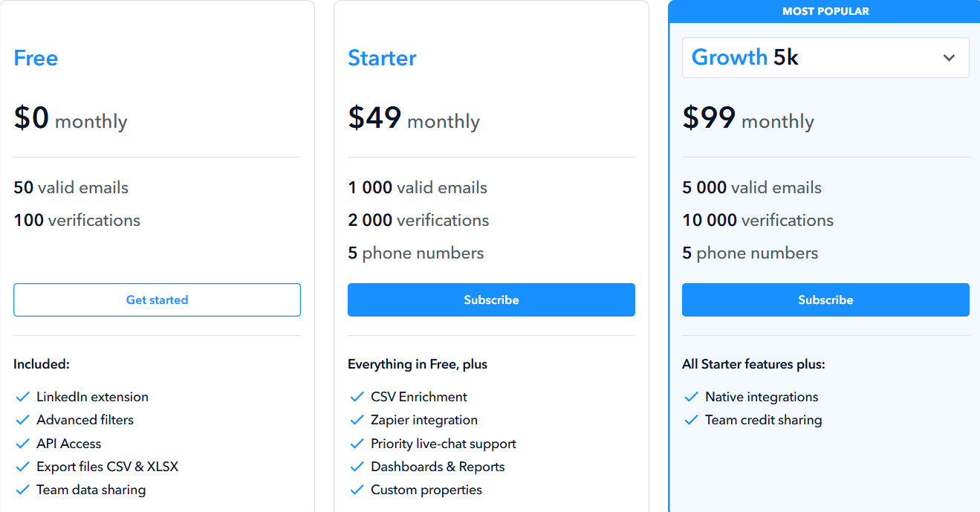Click the chevron on the Growth selector
Screen dimensions: 980x512
[x=950, y=57]
